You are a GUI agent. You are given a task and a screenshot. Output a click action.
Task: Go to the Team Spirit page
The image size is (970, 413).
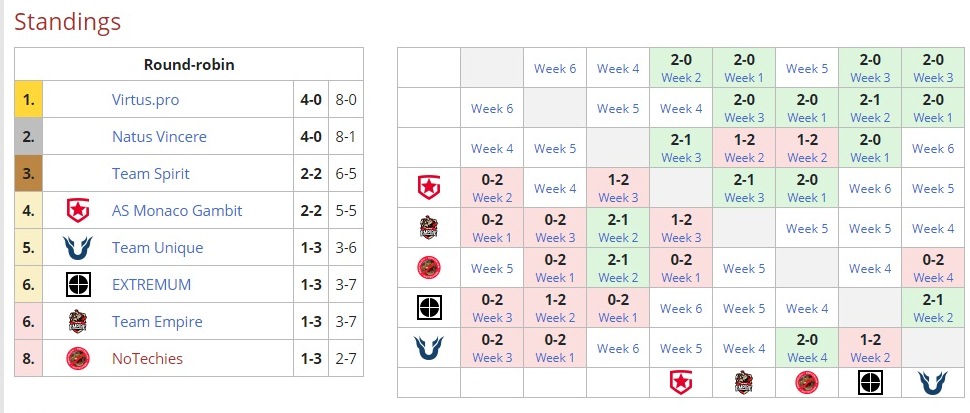pyautogui.click(x=150, y=174)
